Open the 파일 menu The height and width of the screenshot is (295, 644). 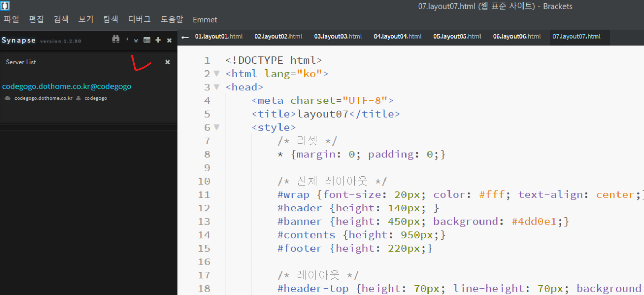coord(11,19)
